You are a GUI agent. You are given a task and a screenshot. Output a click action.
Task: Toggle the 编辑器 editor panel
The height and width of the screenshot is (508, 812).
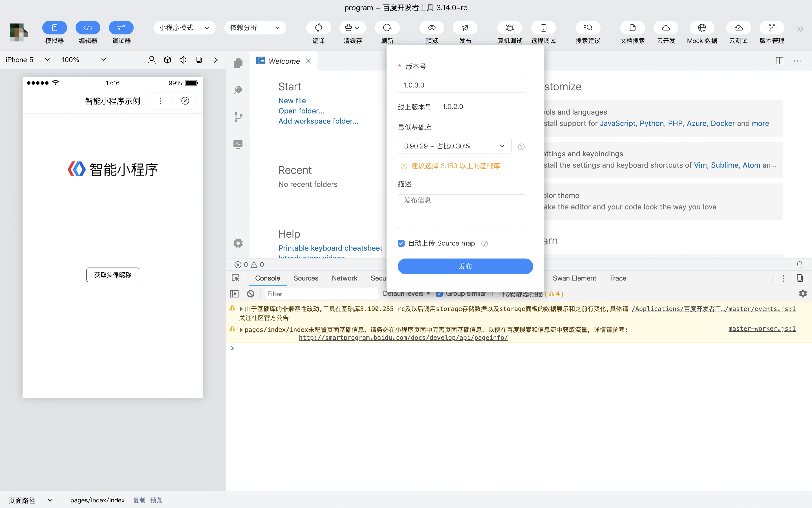(x=88, y=28)
